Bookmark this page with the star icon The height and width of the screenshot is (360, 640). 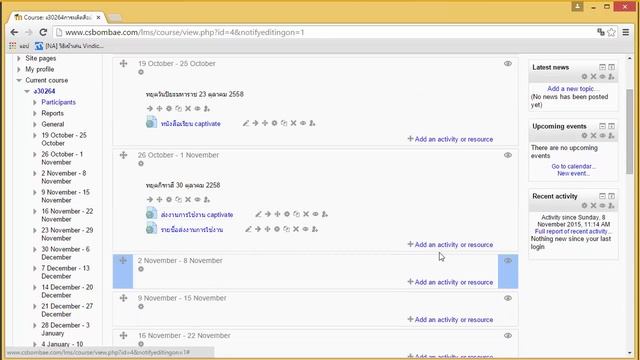611,32
